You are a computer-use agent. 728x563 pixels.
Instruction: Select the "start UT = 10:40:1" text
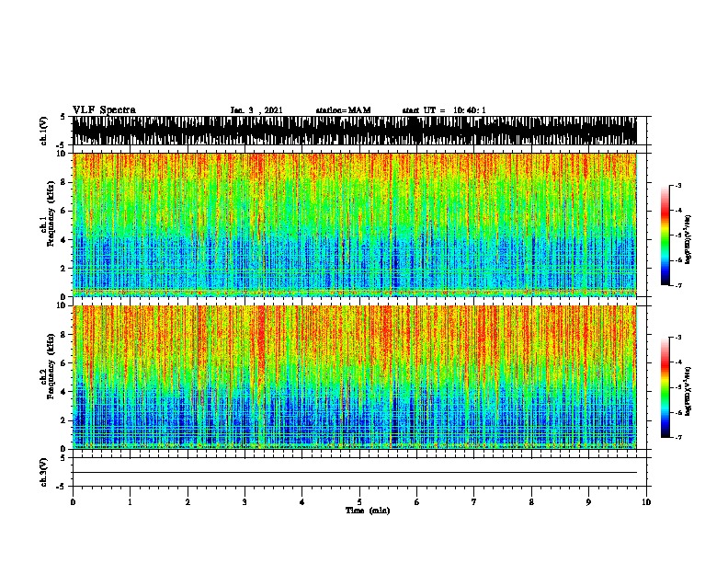(x=444, y=110)
